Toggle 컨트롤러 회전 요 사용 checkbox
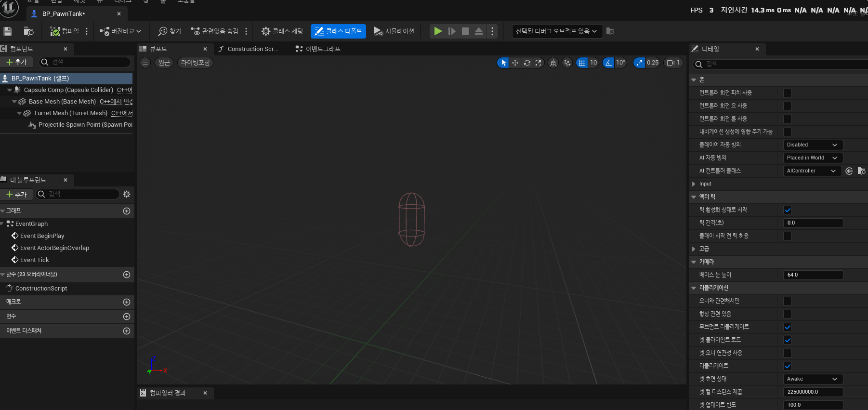Image resolution: width=868 pixels, height=410 pixels. pos(788,106)
